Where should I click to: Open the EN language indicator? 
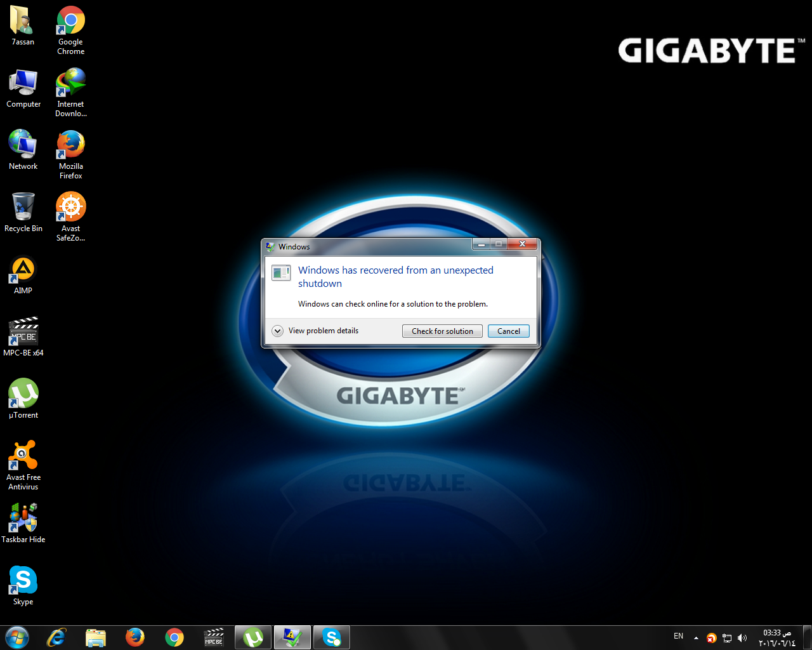coord(679,636)
